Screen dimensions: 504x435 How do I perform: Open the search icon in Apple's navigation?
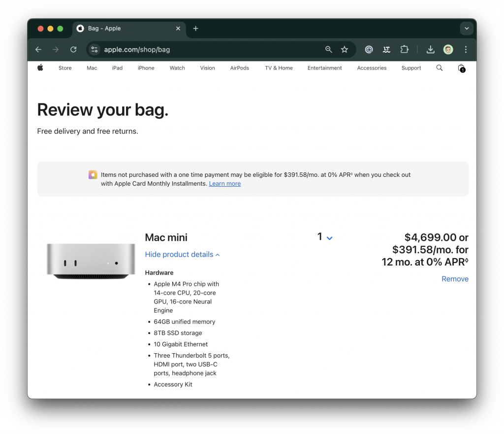pyautogui.click(x=439, y=67)
